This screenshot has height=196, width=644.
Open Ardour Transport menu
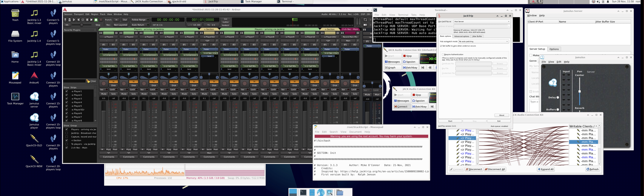click(x=79, y=14)
